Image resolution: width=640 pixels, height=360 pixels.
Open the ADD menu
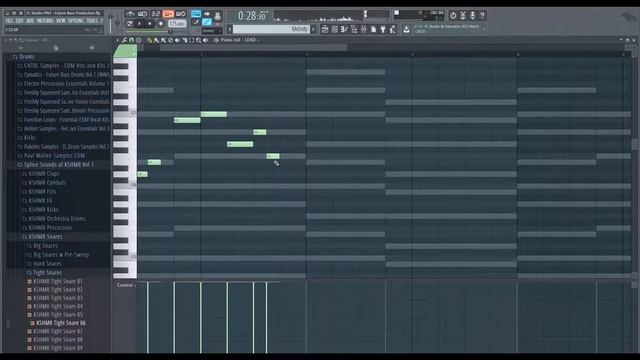[x=30, y=21]
